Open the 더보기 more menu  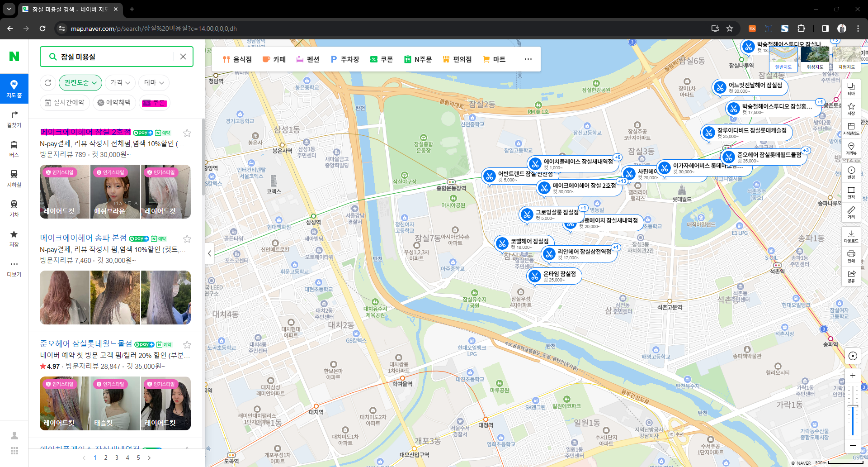click(14, 268)
